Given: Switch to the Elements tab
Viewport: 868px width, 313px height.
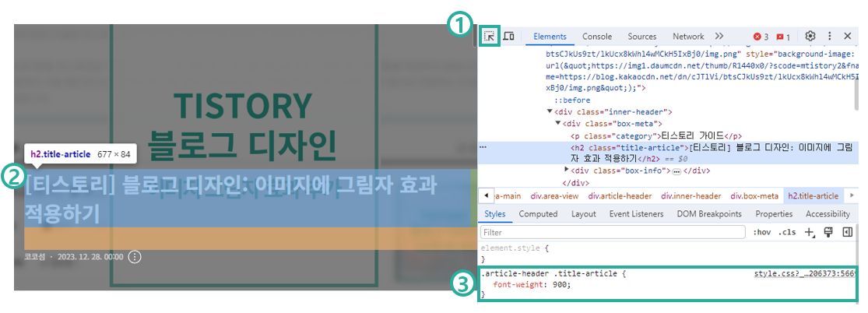Looking at the screenshot, I should point(550,37).
